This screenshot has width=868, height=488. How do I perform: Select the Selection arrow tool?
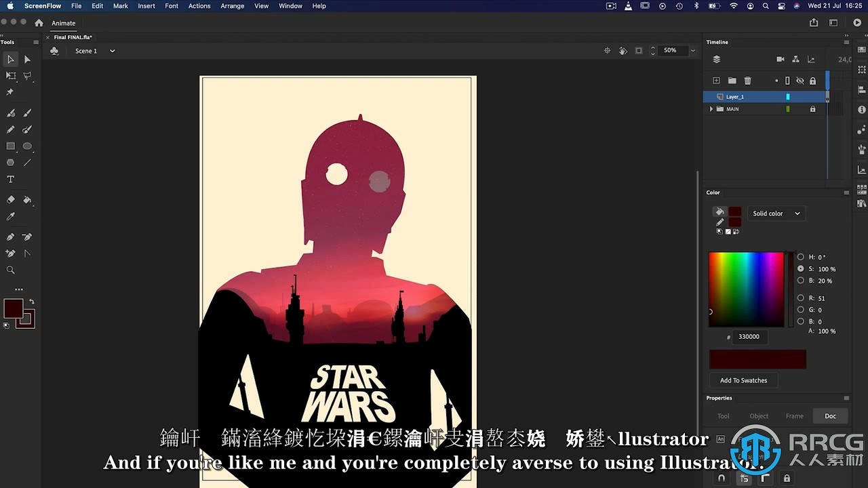coord(10,60)
